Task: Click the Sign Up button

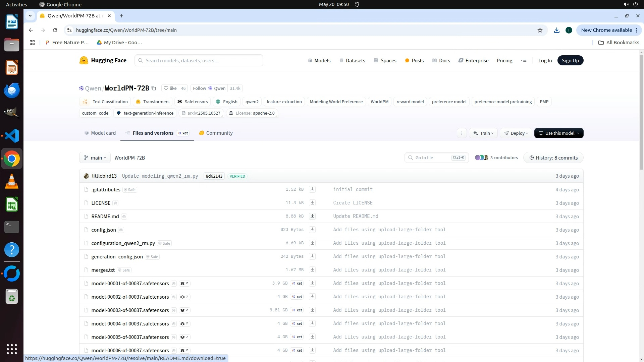Action: 570,61
